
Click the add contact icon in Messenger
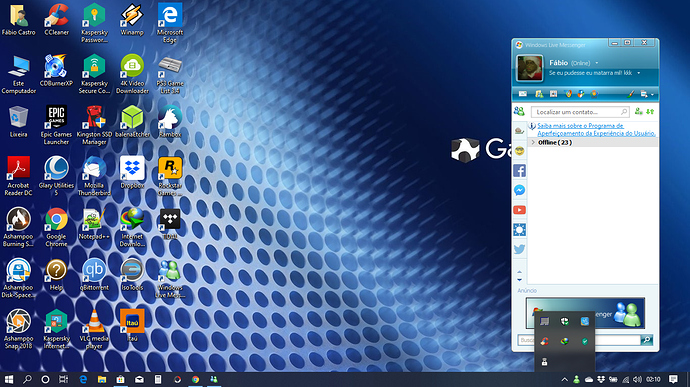tap(639, 112)
